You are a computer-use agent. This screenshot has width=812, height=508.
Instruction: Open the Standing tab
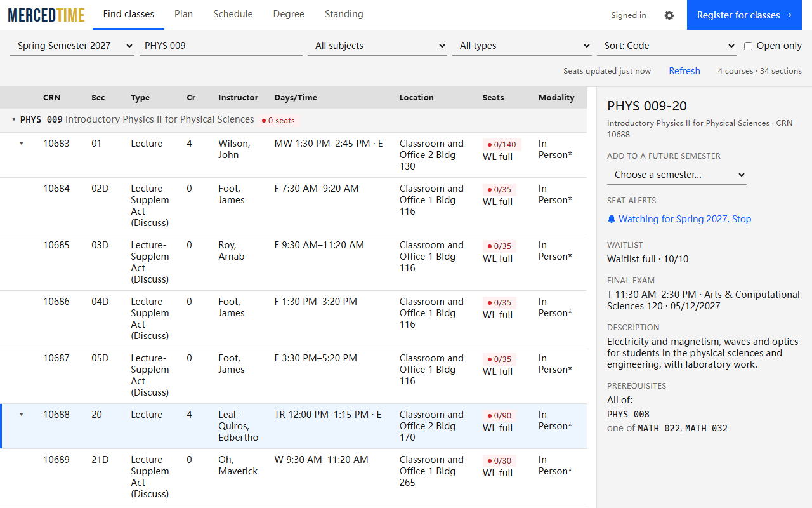(344, 14)
